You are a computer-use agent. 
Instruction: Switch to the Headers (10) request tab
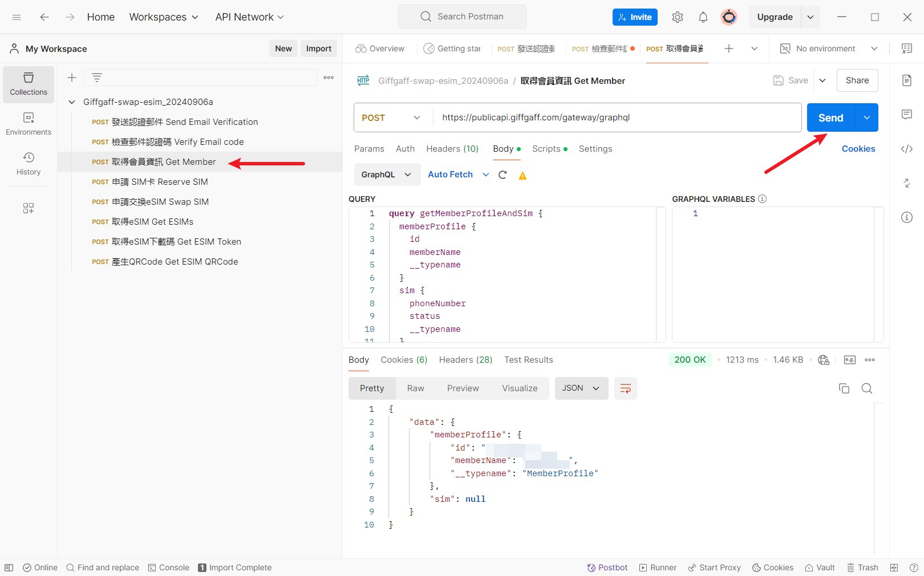[x=452, y=149]
